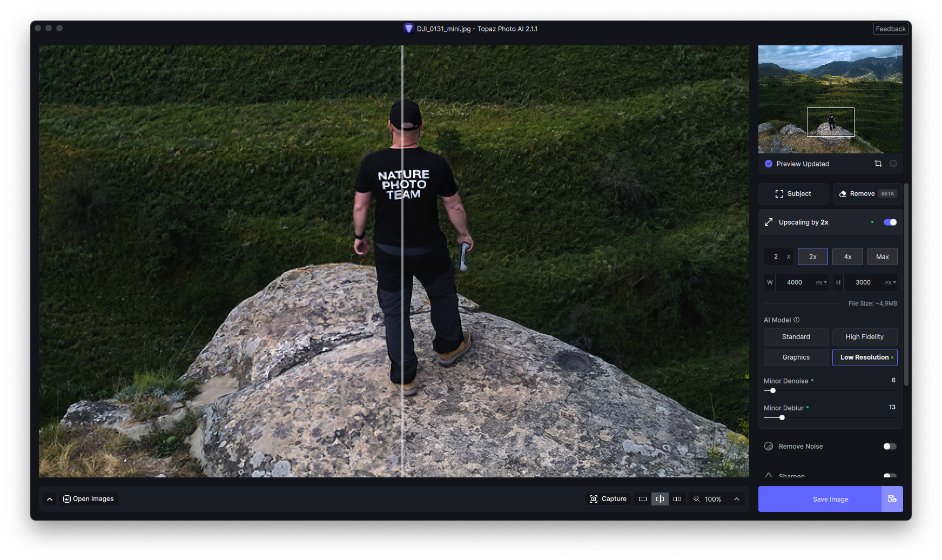Open the height PX unit dropdown

[890, 282]
